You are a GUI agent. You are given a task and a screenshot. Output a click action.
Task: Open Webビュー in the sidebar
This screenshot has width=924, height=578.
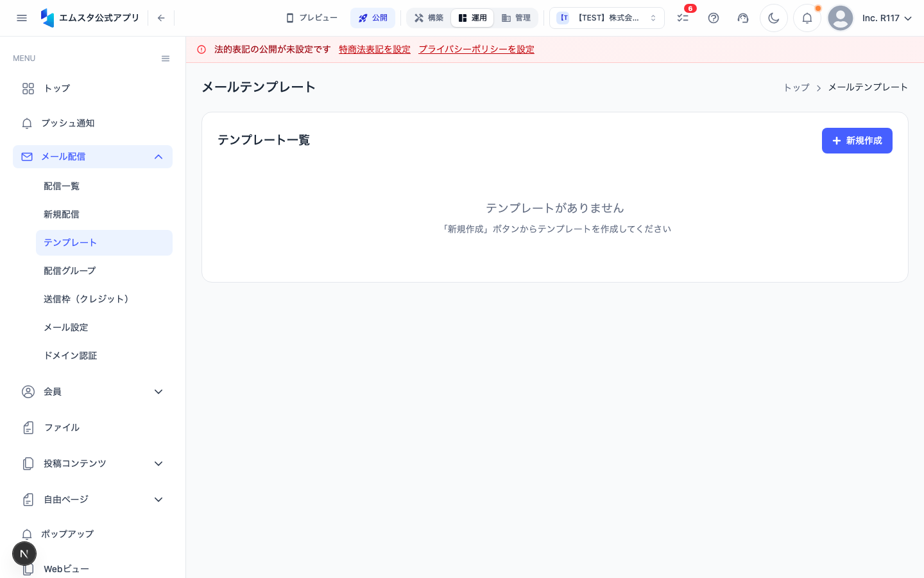click(92, 569)
